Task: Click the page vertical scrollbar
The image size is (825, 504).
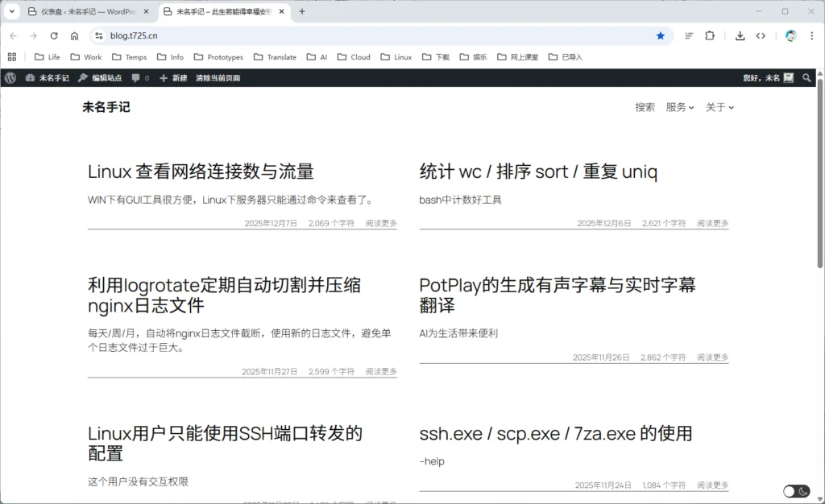Action: click(820, 173)
